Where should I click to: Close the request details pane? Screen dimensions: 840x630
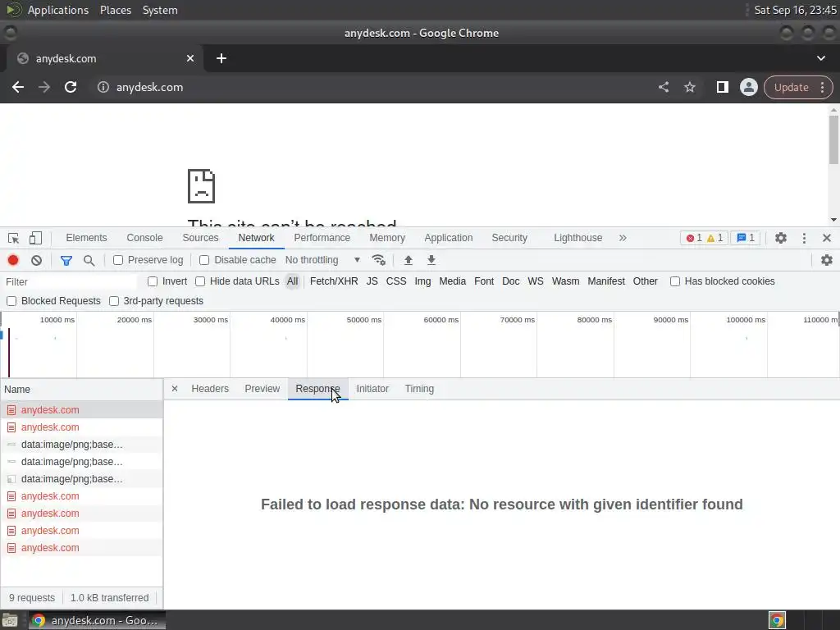tap(175, 389)
